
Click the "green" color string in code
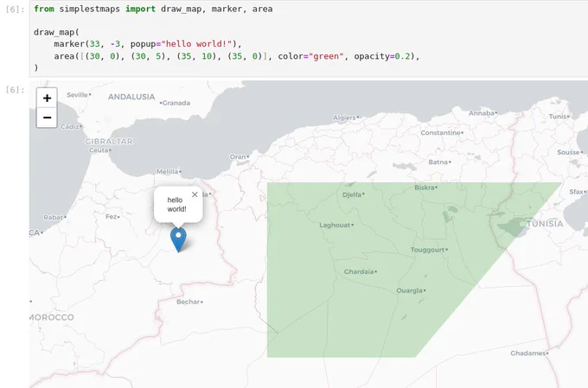coord(326,56)
